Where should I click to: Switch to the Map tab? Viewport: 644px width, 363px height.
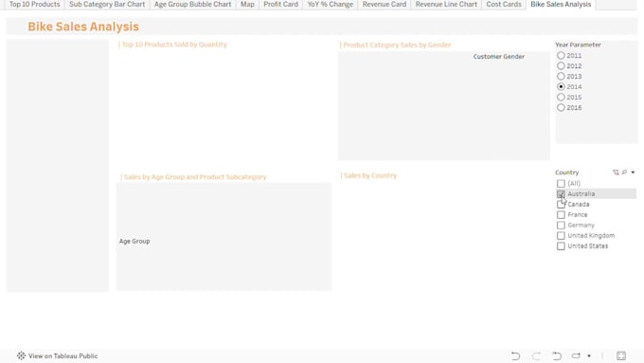(x=247, y=5)
